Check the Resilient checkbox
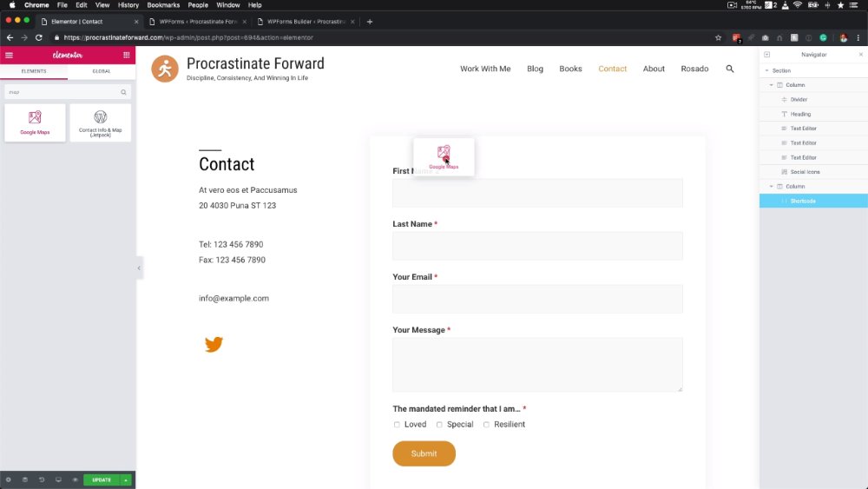Viewport: 868px width, 489px height. pos(486,425)
